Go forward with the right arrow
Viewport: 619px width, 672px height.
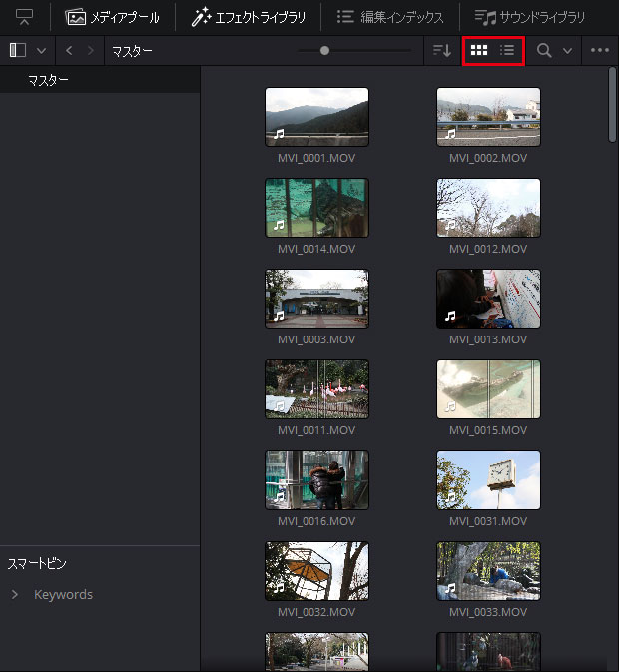tap(92, 50)
